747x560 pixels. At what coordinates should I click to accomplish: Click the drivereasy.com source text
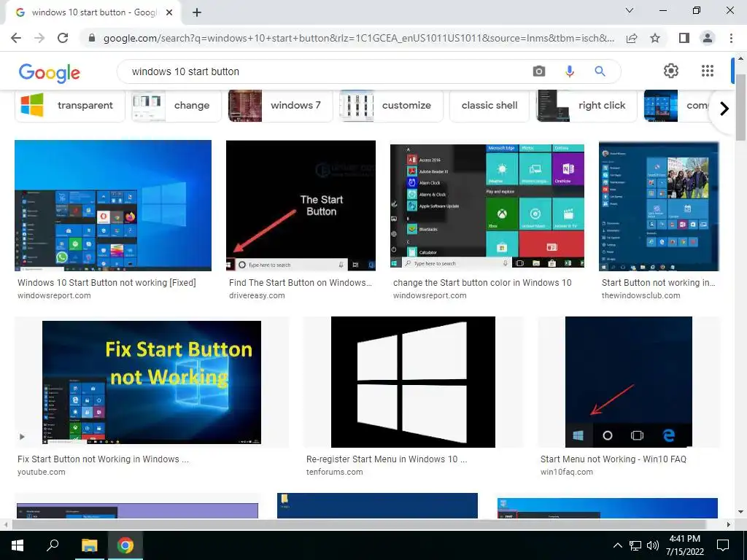point(257,295)
